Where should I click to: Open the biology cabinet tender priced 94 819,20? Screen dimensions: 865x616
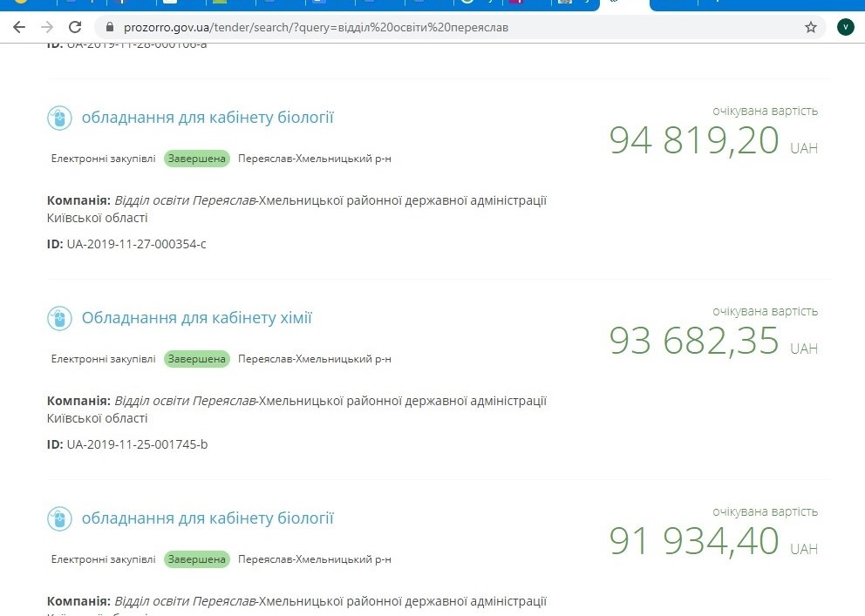[x=208, y=118]
